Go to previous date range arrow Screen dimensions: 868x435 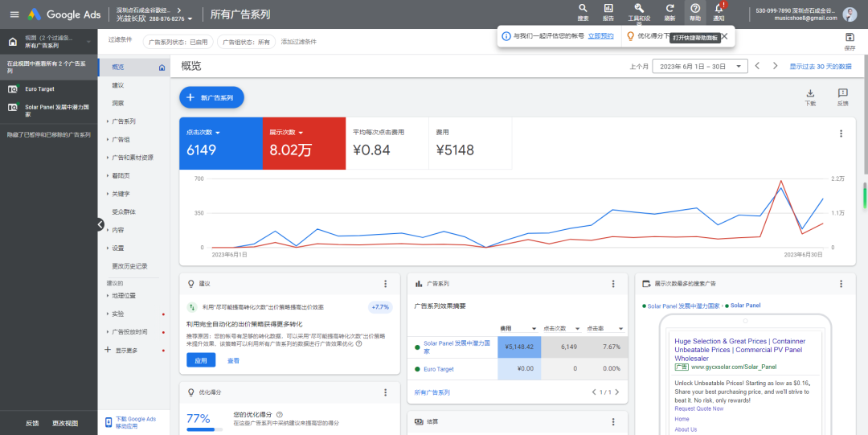pyautogui.click(x=757, y=66)
